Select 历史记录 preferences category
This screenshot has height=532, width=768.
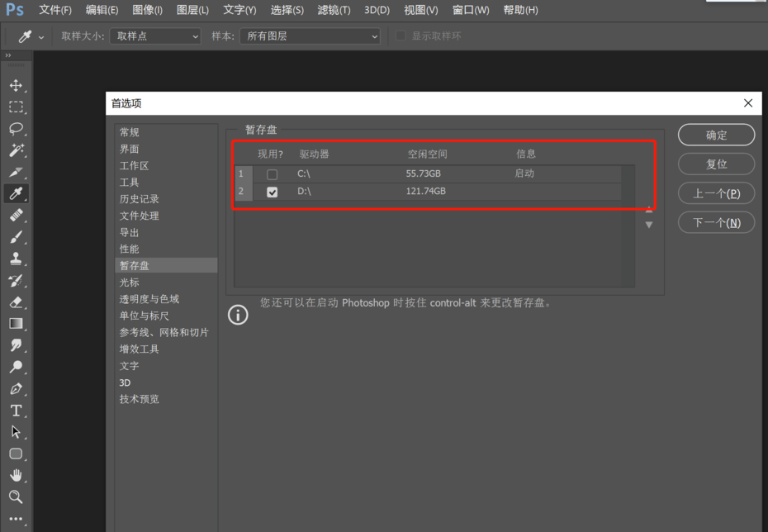pos(166,199)
